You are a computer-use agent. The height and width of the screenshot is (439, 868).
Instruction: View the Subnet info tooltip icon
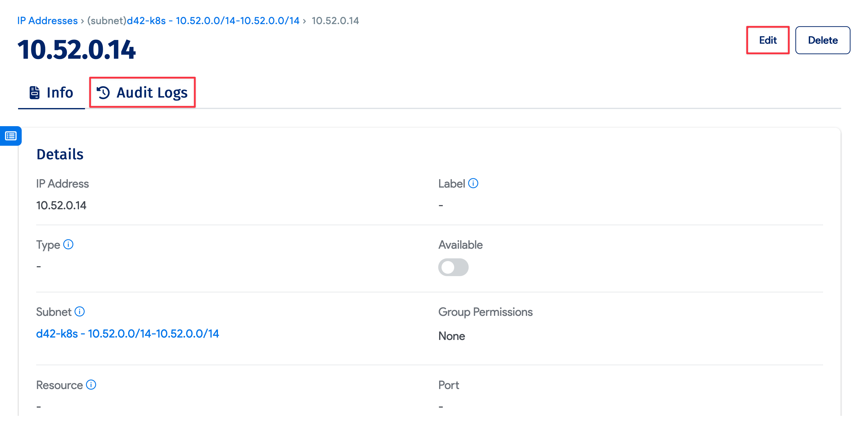(x=80, y=311)
